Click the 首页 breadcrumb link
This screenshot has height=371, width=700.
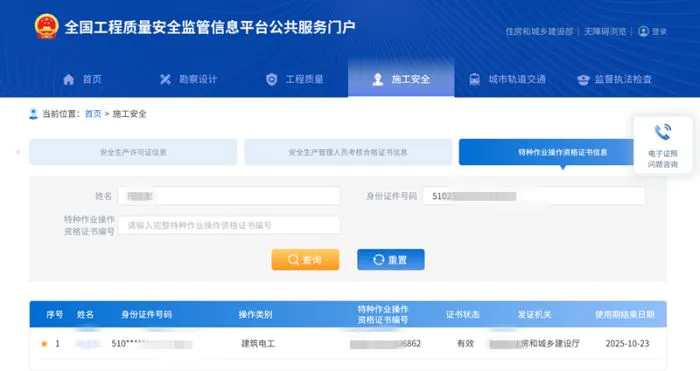pyautogui.click(x=93, y=114)
